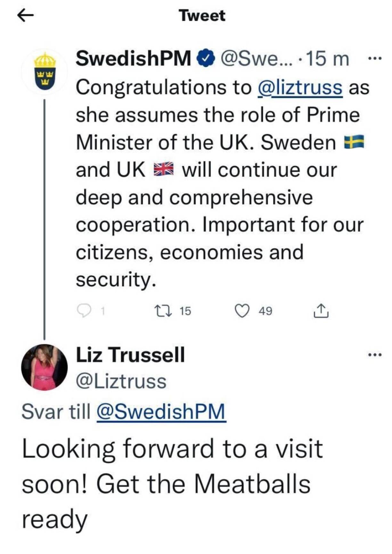Retweet the SwedishPM tweet

[164, 311]
